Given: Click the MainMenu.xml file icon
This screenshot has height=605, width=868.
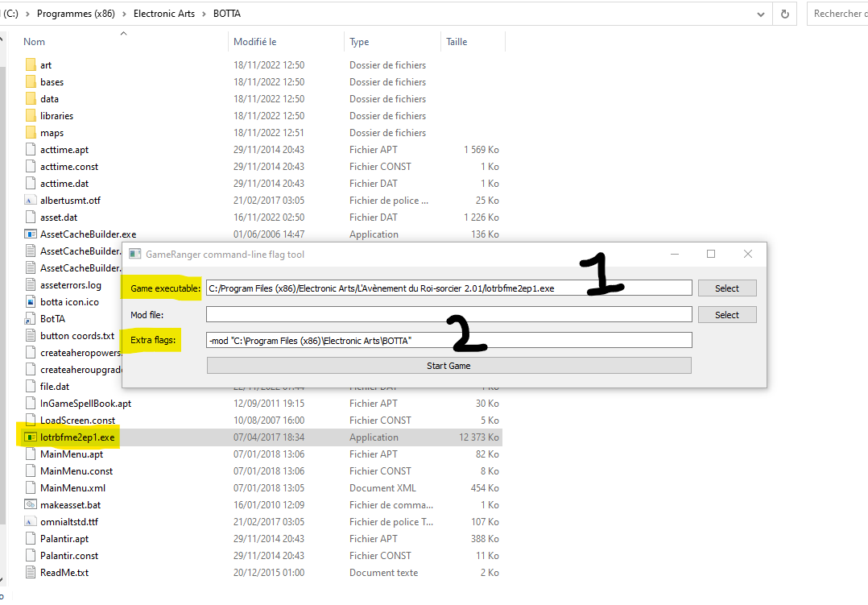Looking at the screenshot, I should (x=31, y=488).
